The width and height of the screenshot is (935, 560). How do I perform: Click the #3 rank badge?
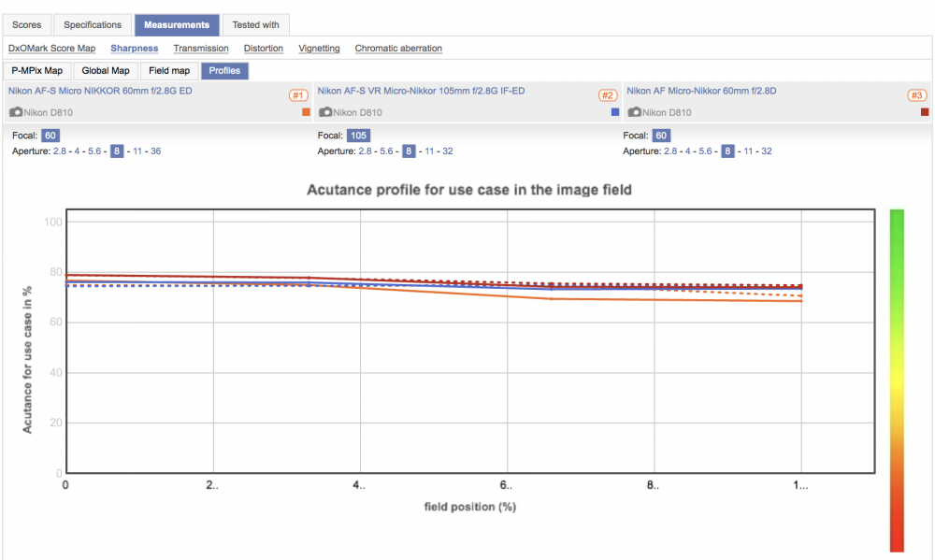click(x=916, y=95)
